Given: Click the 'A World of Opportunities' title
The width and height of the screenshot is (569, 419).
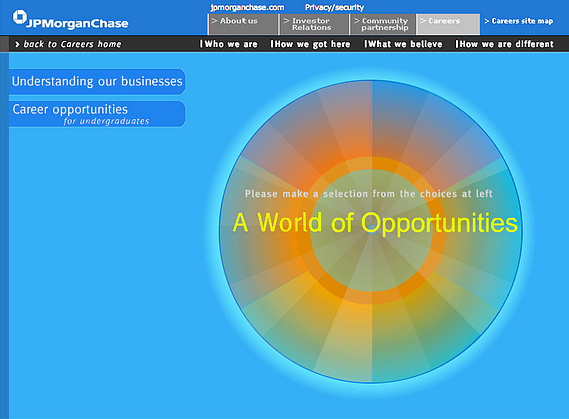Looking at the screenshot, I should pos(375,222).
